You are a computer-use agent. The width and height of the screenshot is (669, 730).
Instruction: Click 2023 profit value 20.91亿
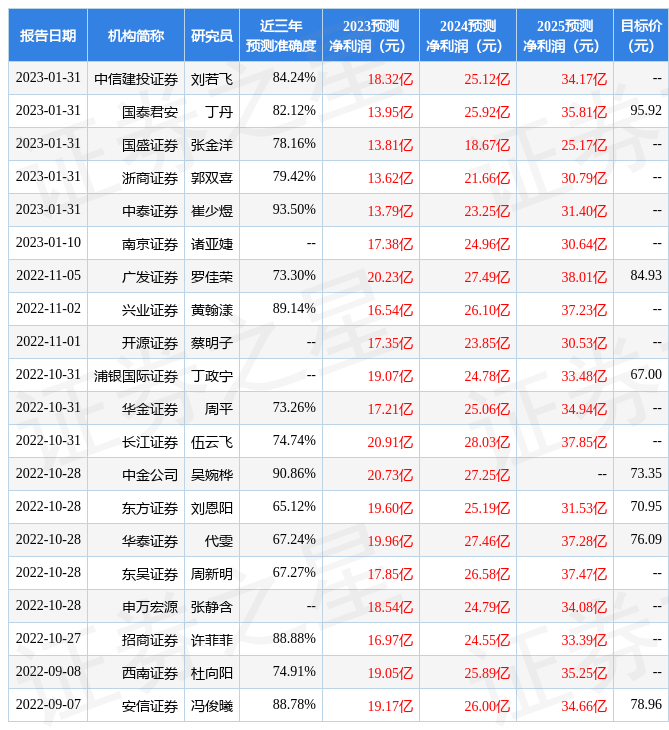click(x=390, y=442)
